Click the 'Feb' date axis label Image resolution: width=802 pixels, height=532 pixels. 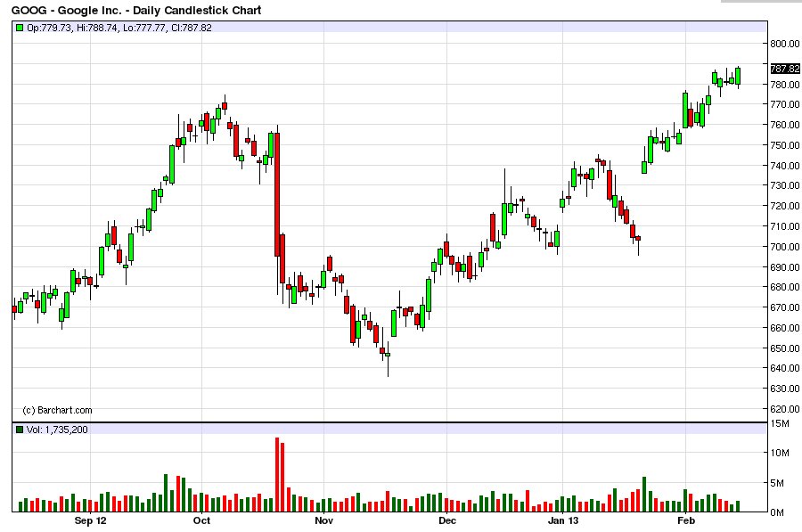(686, 520)
